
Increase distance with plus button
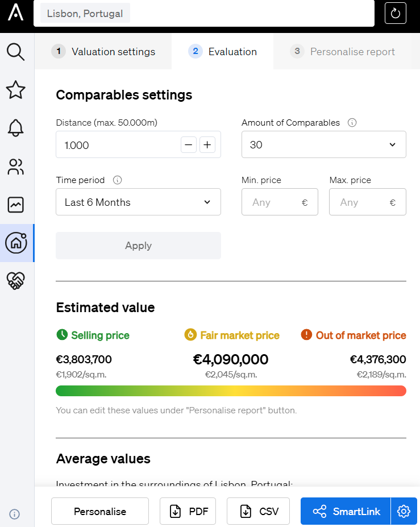[207, 145]
